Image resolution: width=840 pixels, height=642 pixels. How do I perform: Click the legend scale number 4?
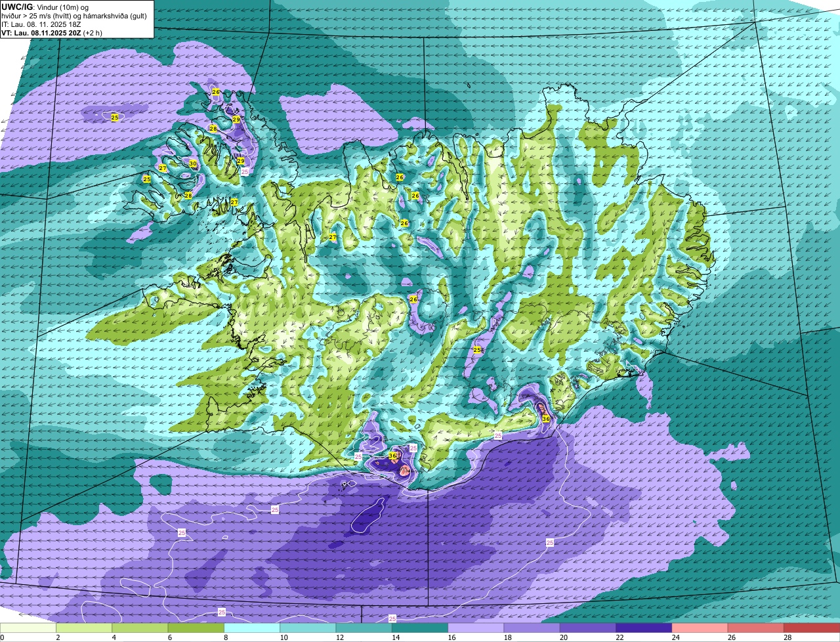(x=114, y=637)
